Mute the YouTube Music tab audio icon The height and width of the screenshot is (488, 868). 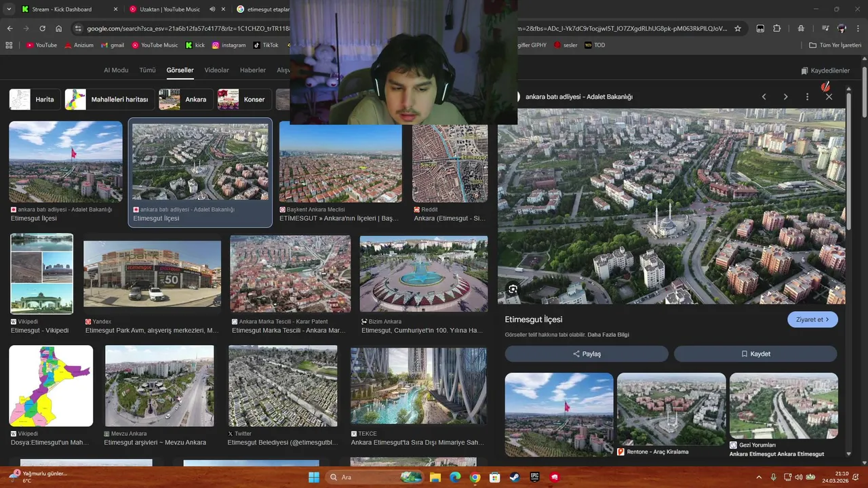tap(212, 9)
